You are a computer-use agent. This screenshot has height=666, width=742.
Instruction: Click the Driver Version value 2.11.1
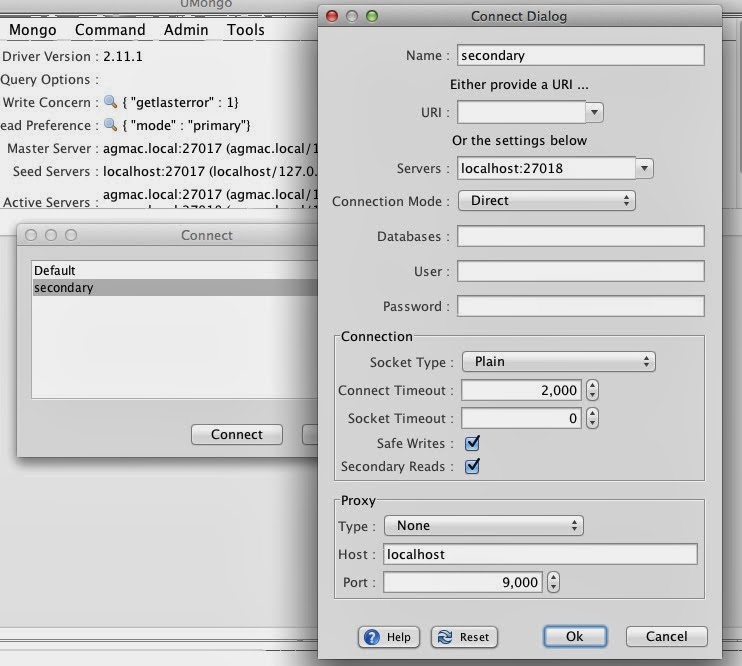123,56
